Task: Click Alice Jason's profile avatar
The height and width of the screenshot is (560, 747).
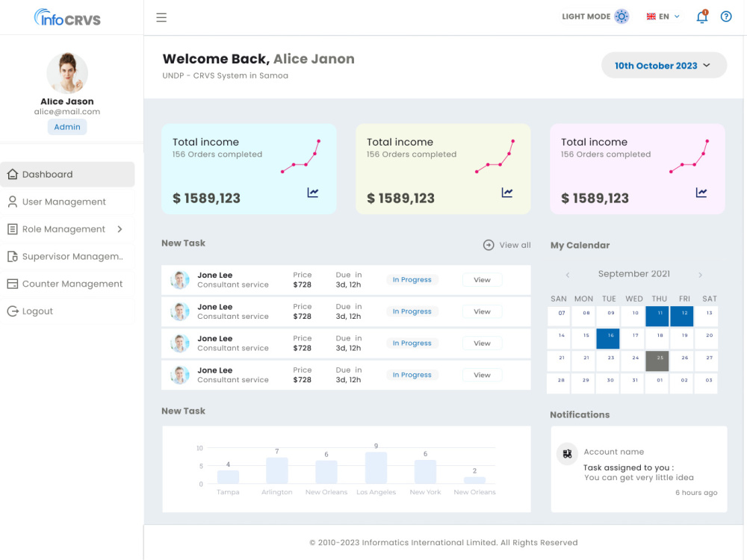Action: click(x=67, y=73)
